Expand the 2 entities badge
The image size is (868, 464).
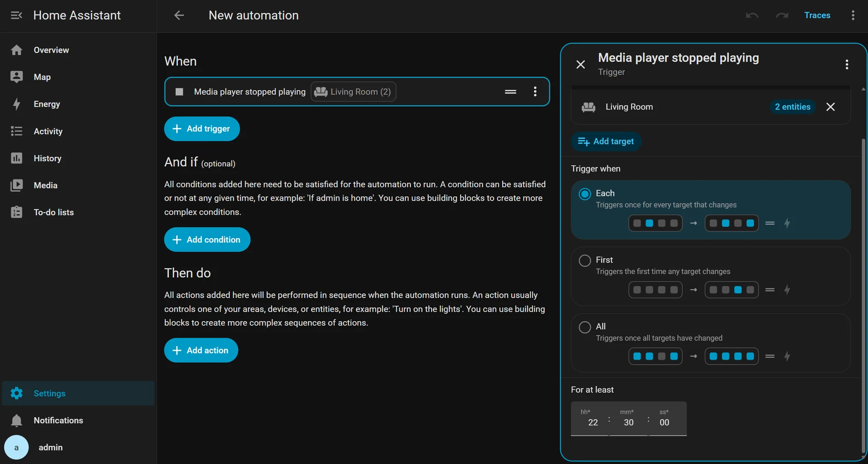click(793, 107)
